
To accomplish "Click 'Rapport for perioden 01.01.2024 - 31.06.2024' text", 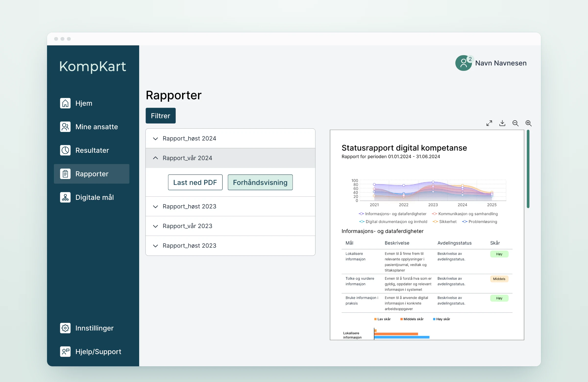I will pyautogui.click(x=391, y=156).
